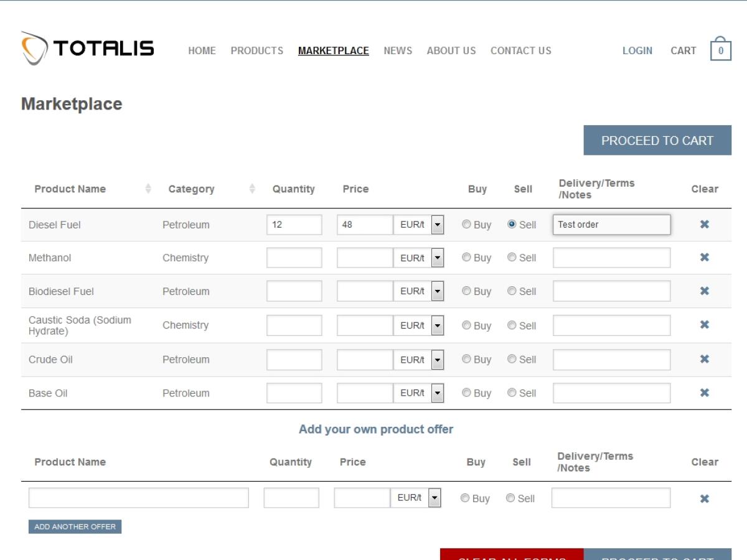
Task: Clear the Diesel Fuel row entries
Action: coord(704,225)
